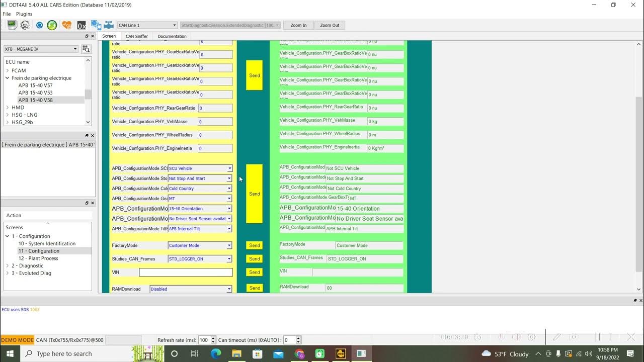644x362 pixels.
Task: Expand the HMD tree node
Action: click(x=8, y=108)
